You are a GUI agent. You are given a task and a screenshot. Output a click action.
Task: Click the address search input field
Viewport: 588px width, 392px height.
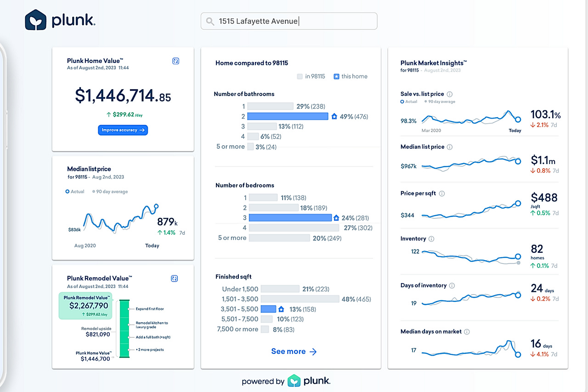click(x=288, y=21)
